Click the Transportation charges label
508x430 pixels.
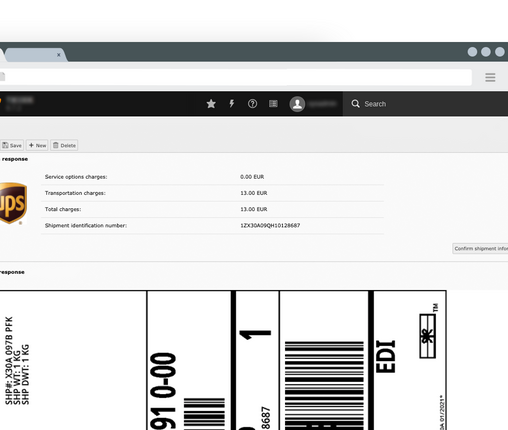75,193
